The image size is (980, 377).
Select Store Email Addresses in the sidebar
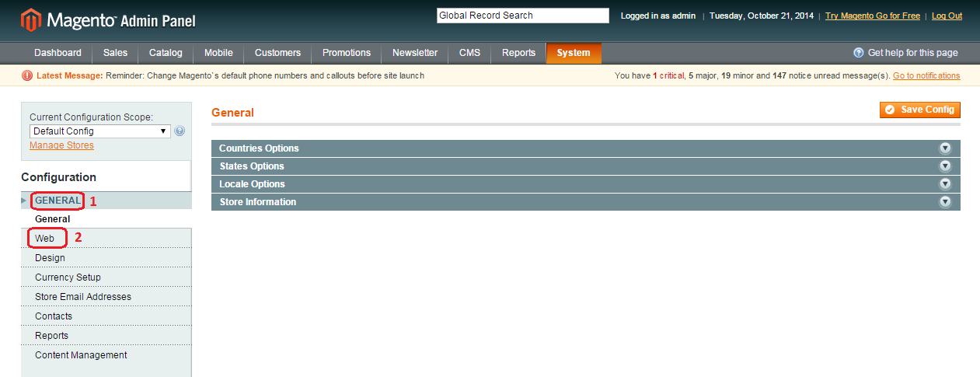tap(106, 297)
